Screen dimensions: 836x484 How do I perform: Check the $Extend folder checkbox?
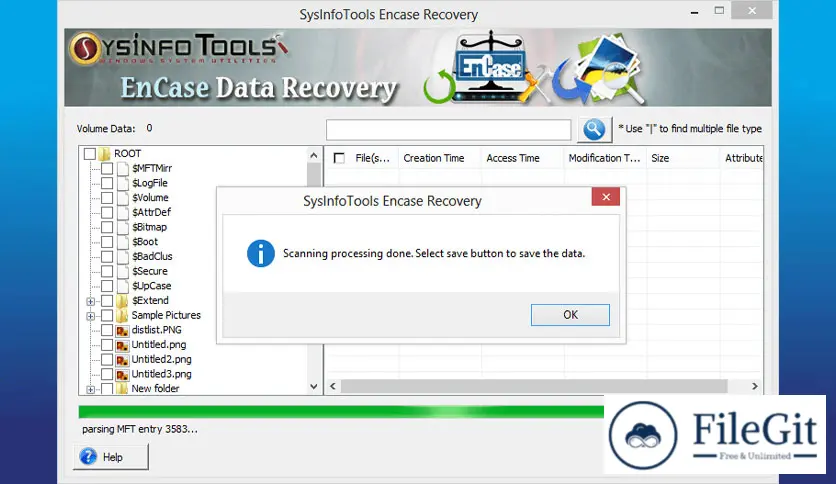[107, 301]
